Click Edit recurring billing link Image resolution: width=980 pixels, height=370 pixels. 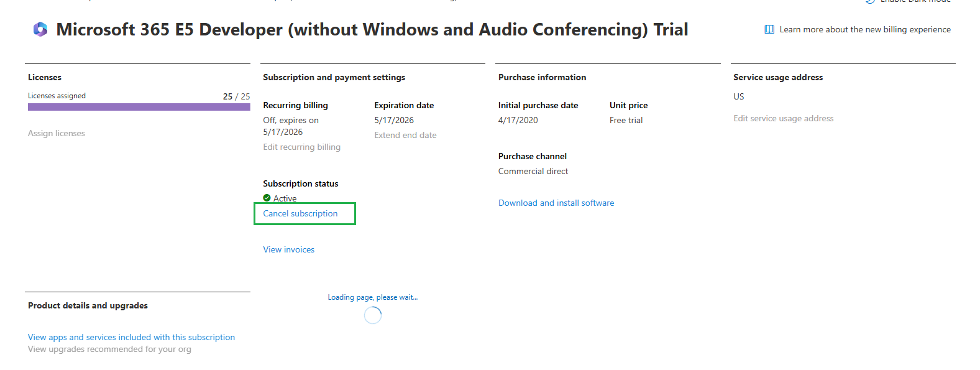301,147
